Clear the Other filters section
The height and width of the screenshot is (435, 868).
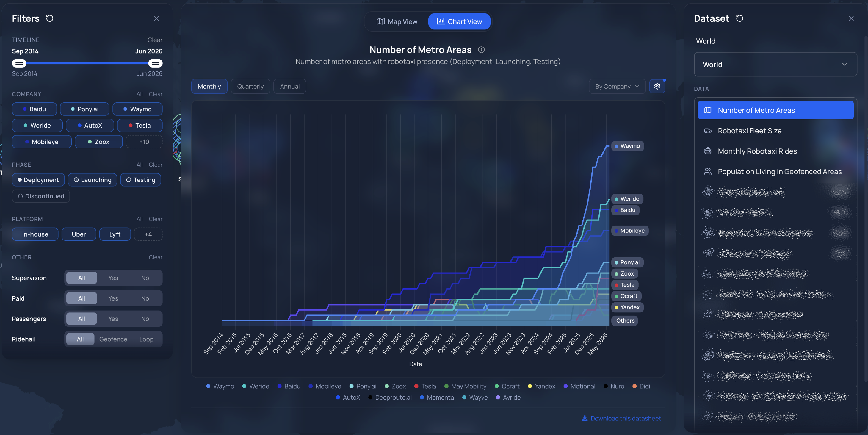pos(155,257)
